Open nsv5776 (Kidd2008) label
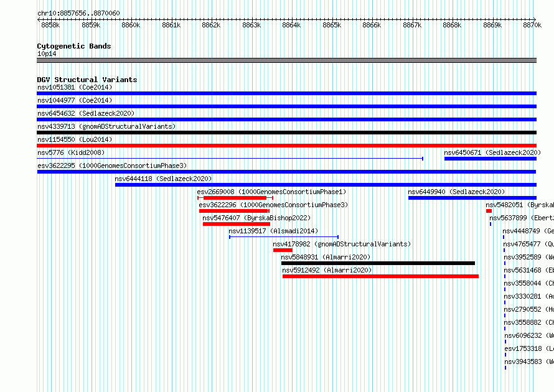This screenshot has height=392, width=554. coord(71,152)
